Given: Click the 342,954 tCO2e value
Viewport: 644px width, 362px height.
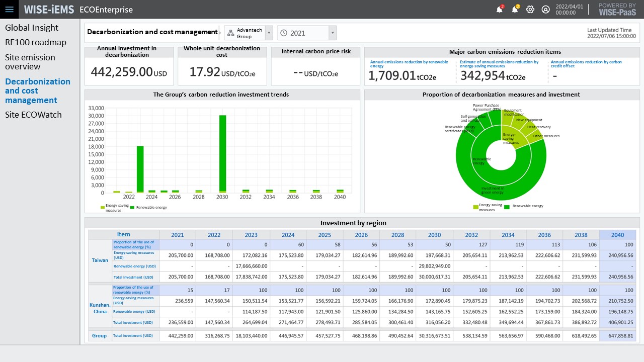Looking at the screenshot, I should (x=493, y=76).
